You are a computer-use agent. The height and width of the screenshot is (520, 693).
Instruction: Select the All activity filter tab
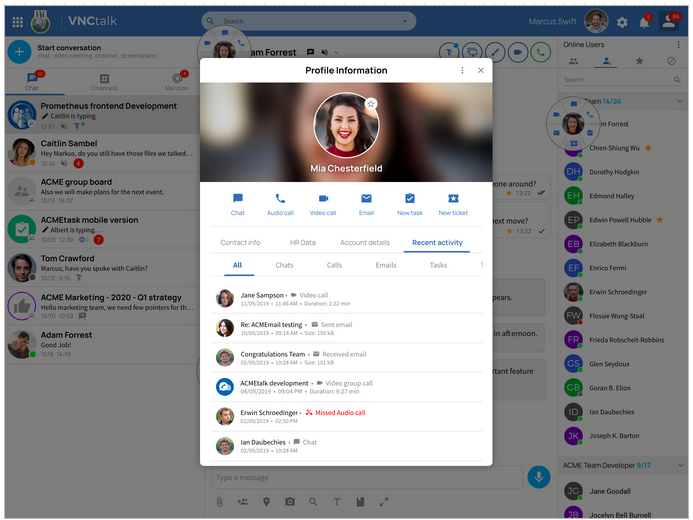[237, 265]
